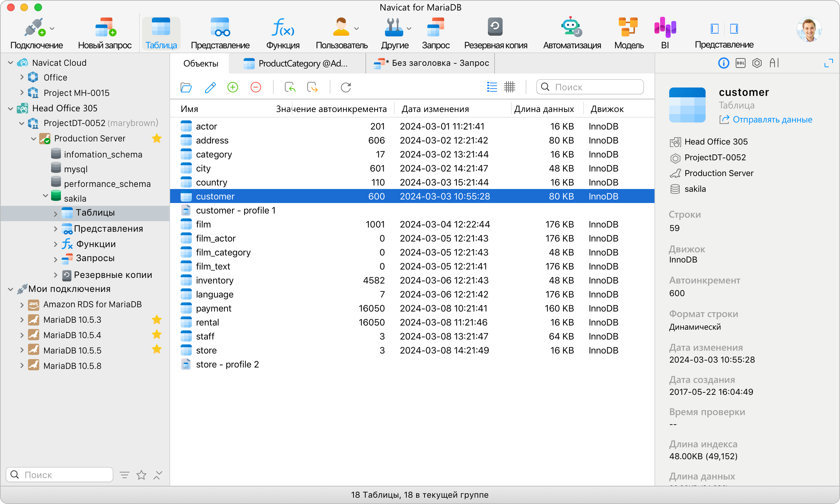Screen dimensions: 840x504
Task: Click the Отправлять данные link
Action: [772, 120]
